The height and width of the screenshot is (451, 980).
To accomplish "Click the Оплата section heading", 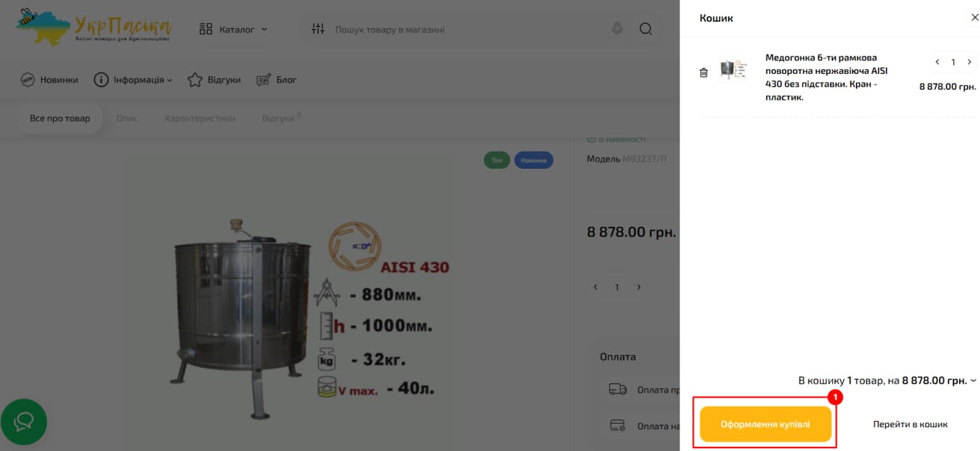I will 618,356.
